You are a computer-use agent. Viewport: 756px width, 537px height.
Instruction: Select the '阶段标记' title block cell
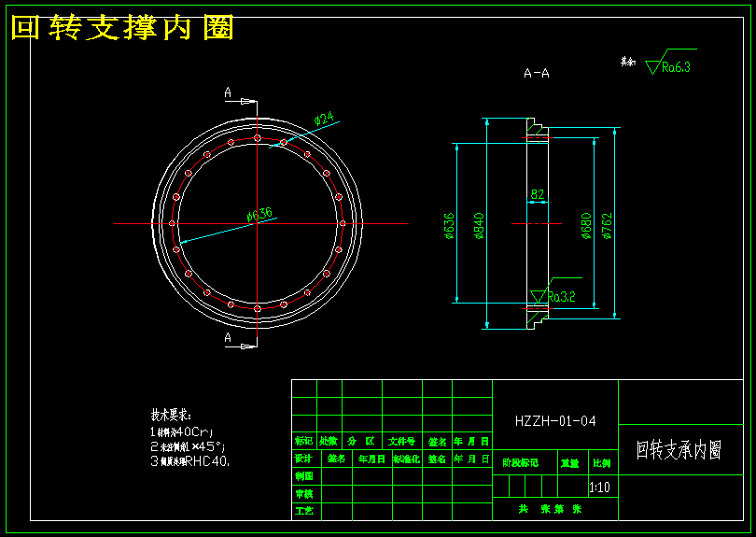(520, 463)
